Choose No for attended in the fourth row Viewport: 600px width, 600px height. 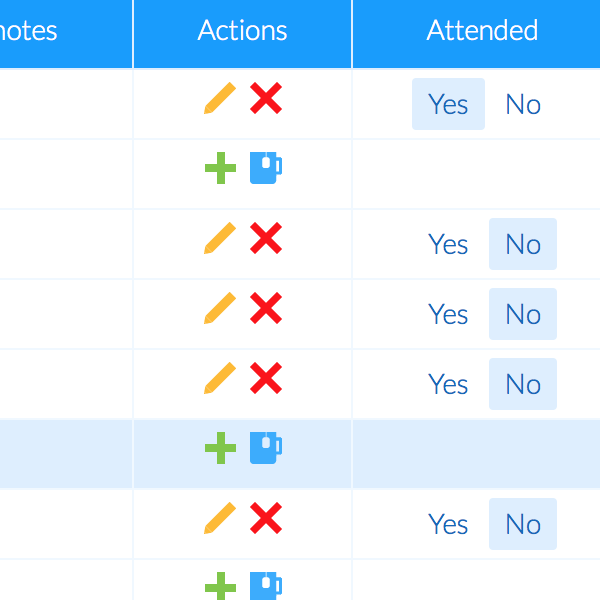tap(523, 314)
